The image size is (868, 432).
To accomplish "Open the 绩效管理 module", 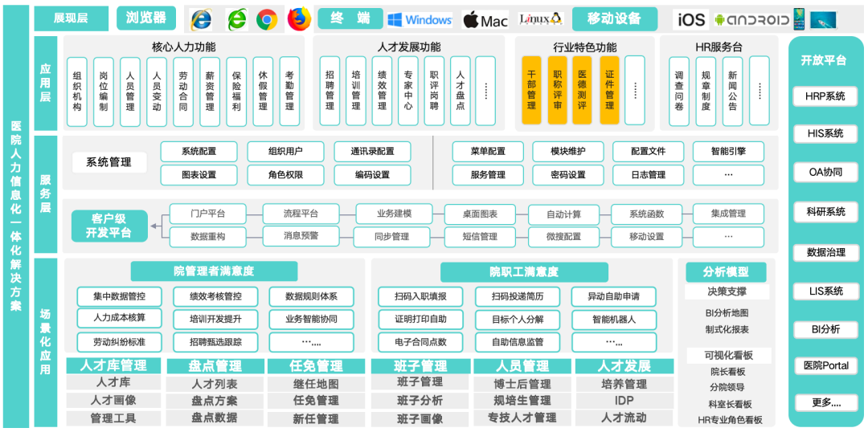I will click(x=382, y=91).
